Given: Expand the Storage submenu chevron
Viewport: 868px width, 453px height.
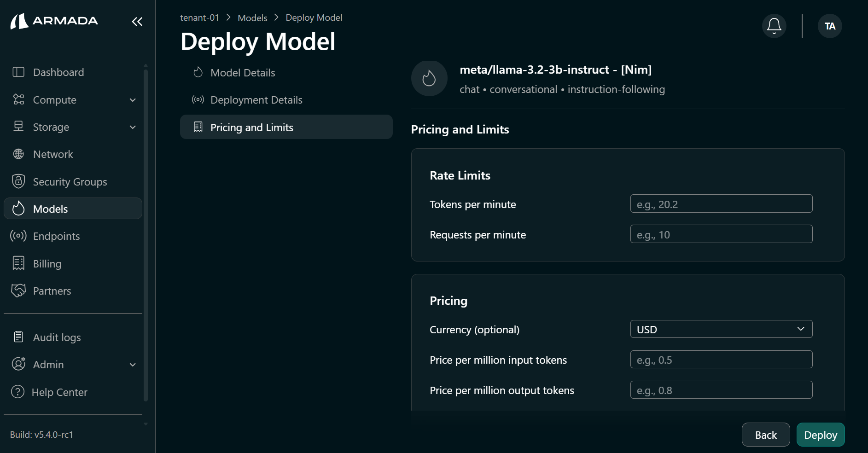Looking at the screenshot, I should pyautogui.click(x=133, y=127).
